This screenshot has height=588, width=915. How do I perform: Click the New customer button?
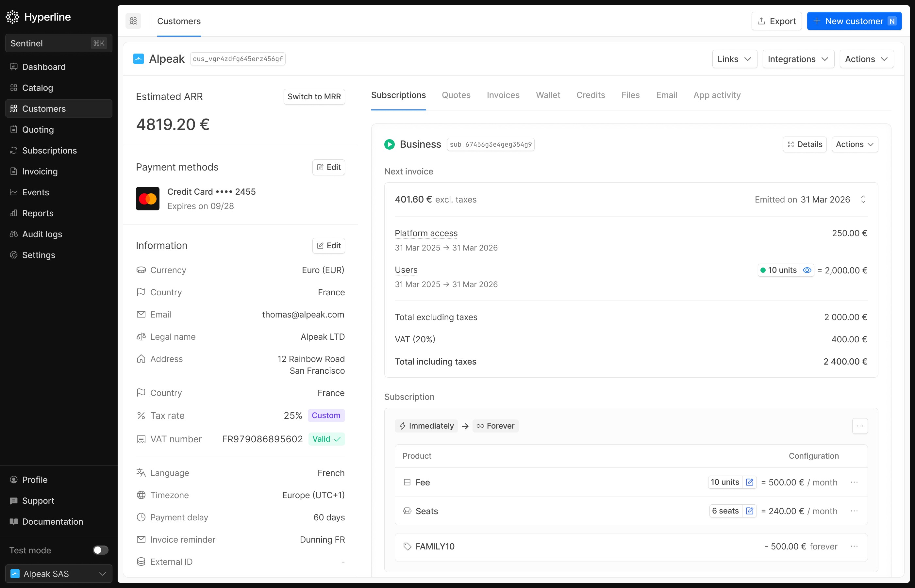click(x=854, y=21)
